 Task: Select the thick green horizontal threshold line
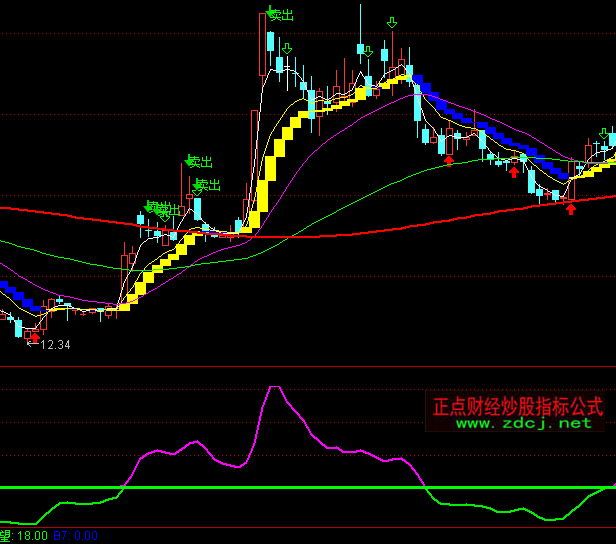300,488
